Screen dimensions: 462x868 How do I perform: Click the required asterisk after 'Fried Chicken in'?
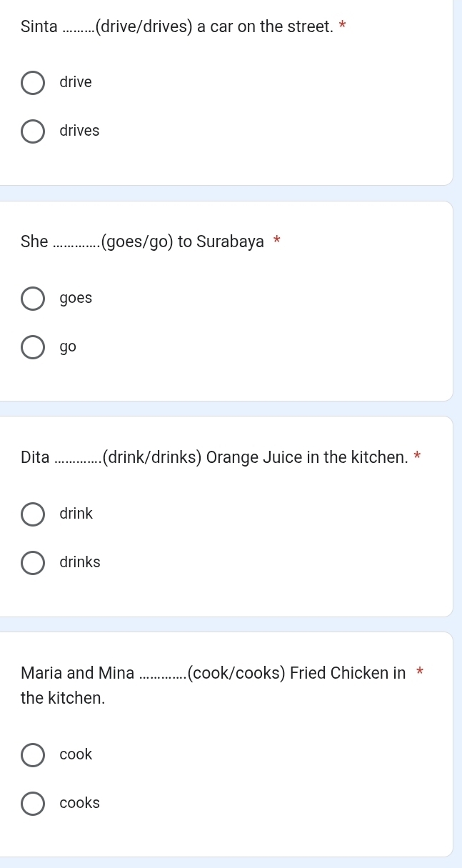[421, 672]
